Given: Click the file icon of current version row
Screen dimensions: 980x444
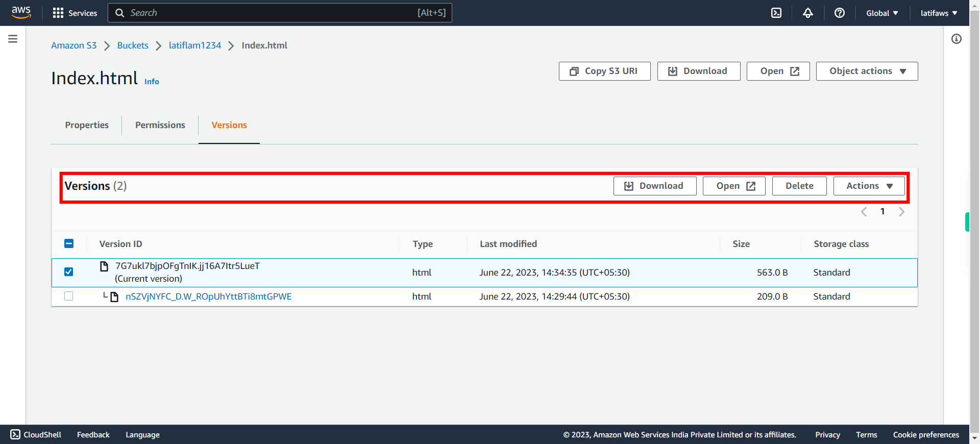Looking at the screenshot, I should pos(104,266).
